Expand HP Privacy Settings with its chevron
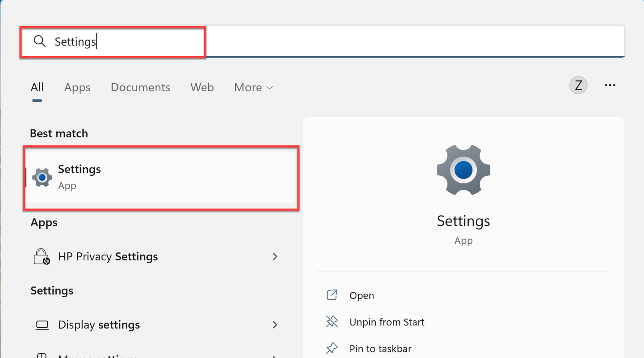 [275, 256]
